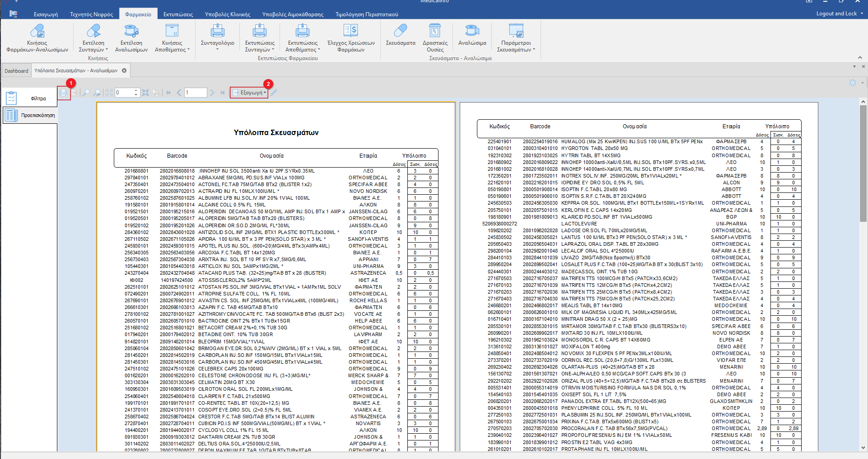Switch to the Εκτυπώσεις ribbon tab

[178, 14]
